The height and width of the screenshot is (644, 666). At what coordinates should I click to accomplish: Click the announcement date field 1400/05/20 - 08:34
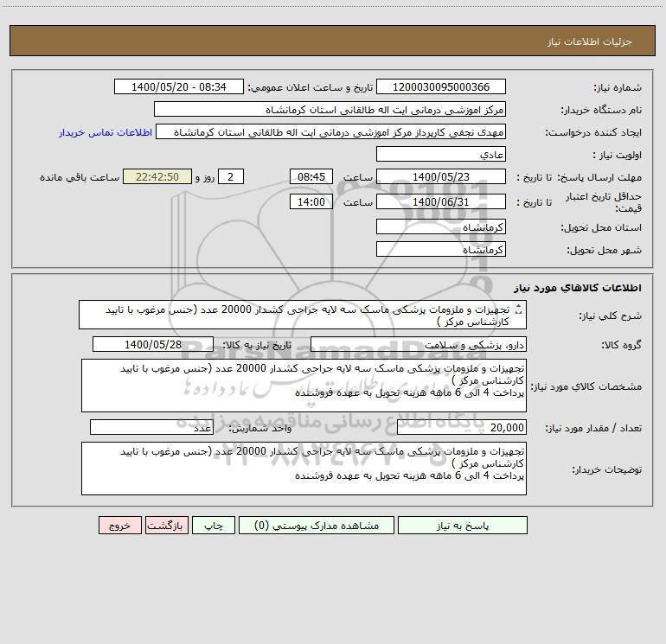tap(179, 86)
